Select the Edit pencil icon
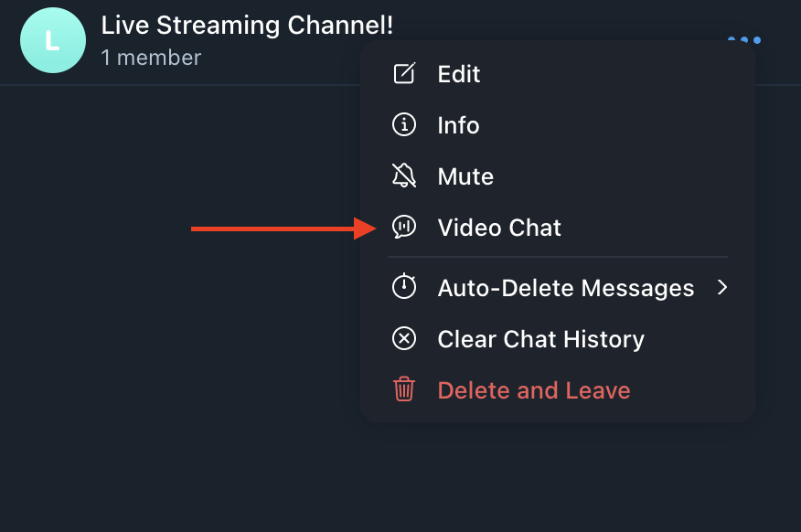Screen dimensions: 801x532 point(402,74)
